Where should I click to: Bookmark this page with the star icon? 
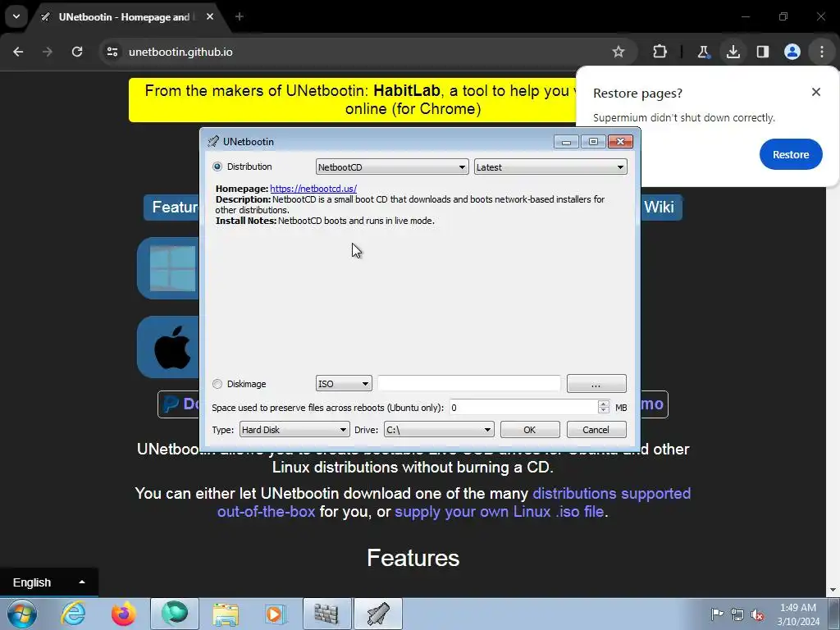tap(619, 52)
